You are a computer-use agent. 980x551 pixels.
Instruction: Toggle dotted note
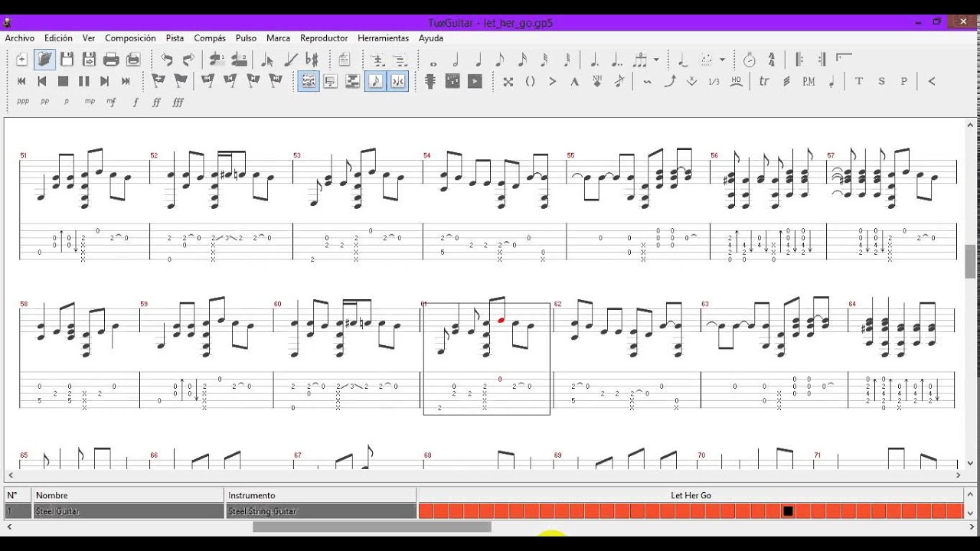tap(594, 59)
